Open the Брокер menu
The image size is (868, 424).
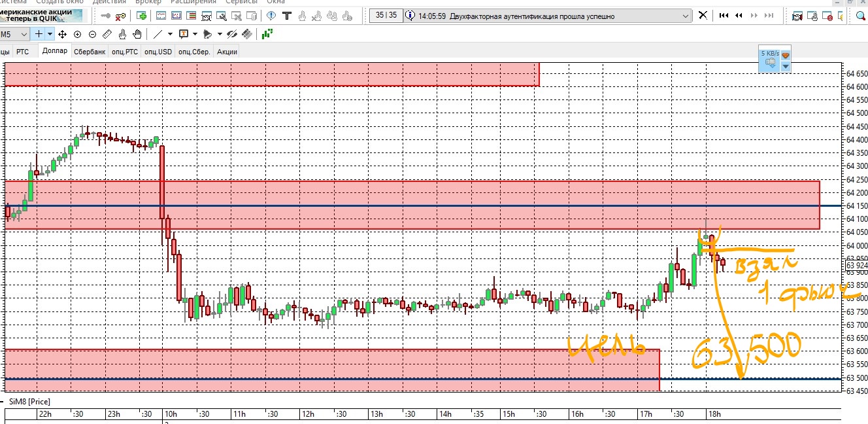pyautogui.click(x=148, y=2)
